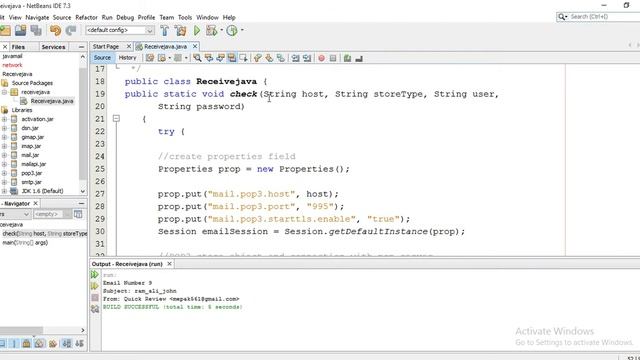Click the Find Selection magnifier icon
This screenshot has height=360, width=640.
[197, 58]
